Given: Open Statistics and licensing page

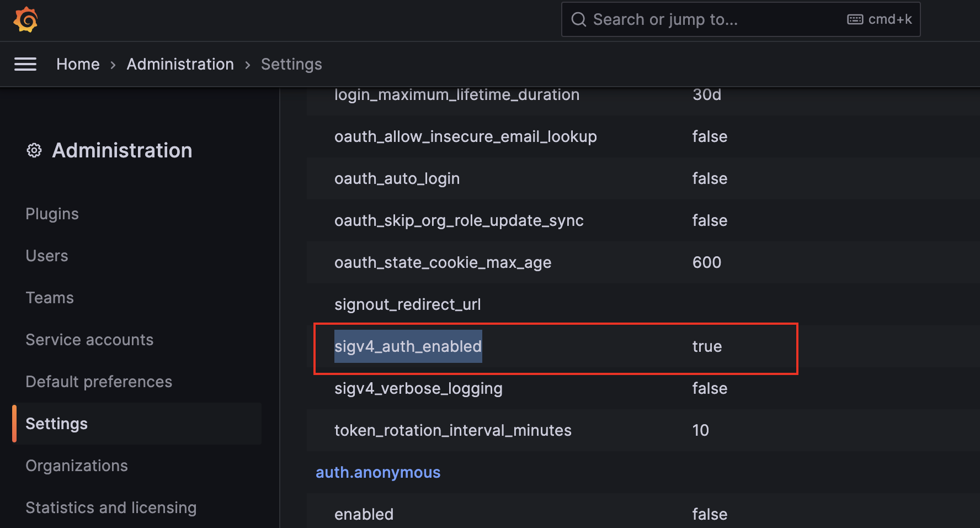Looking at the screenshot, I should (111, 508).
